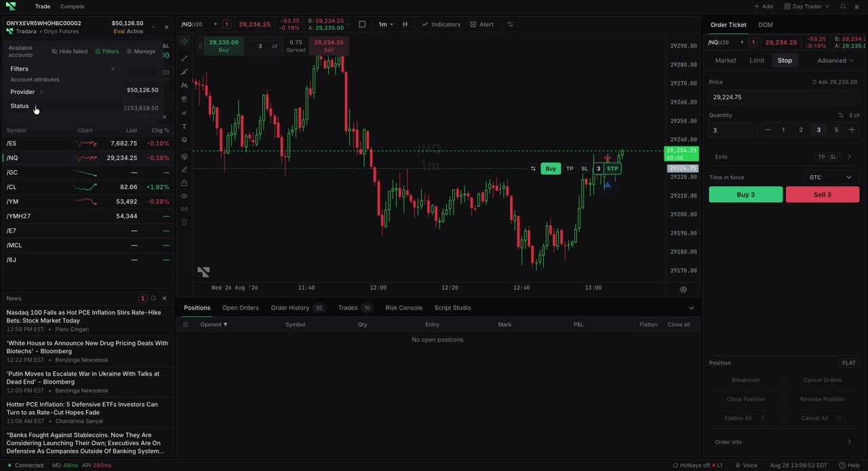The height and width of the screenshot is (471, 868).
Task: Select the green Buy 29,235.00 quick button
Action: [x=224, y=46]
